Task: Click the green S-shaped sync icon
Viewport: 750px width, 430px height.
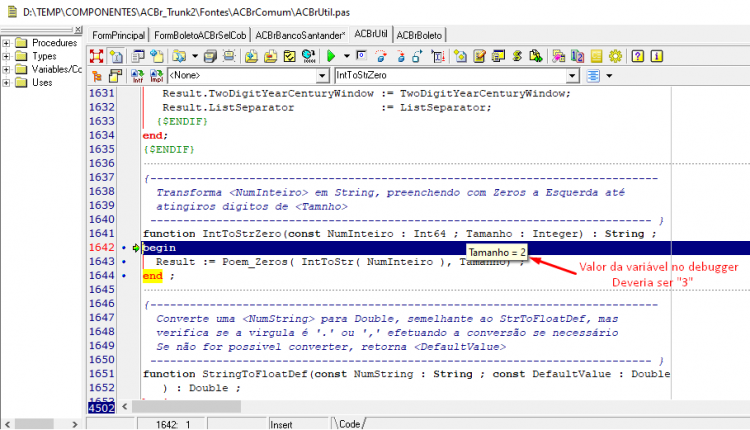Action: (517, 56)
